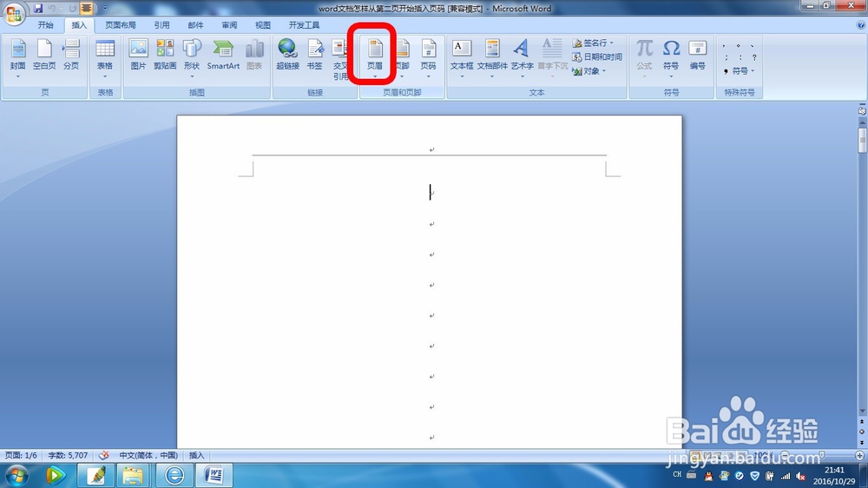Click Undo in Quick Access Toolbar
The image size is (868, 488).
pyautogui.click(x=52, y=9)
